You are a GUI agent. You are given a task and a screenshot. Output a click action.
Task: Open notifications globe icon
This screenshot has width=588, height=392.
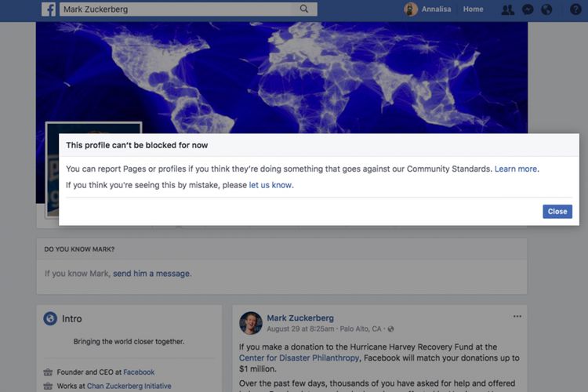pos(546,9)
